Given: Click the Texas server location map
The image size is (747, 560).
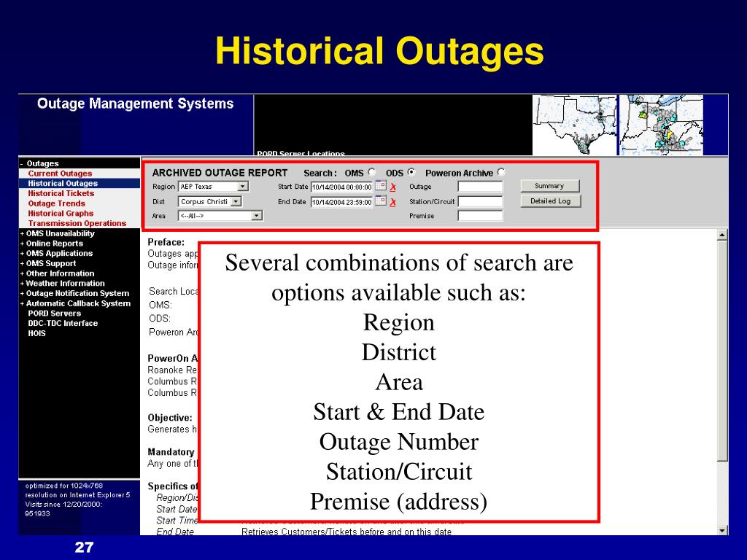Looking at the screenshot, I should pos(574,125).
